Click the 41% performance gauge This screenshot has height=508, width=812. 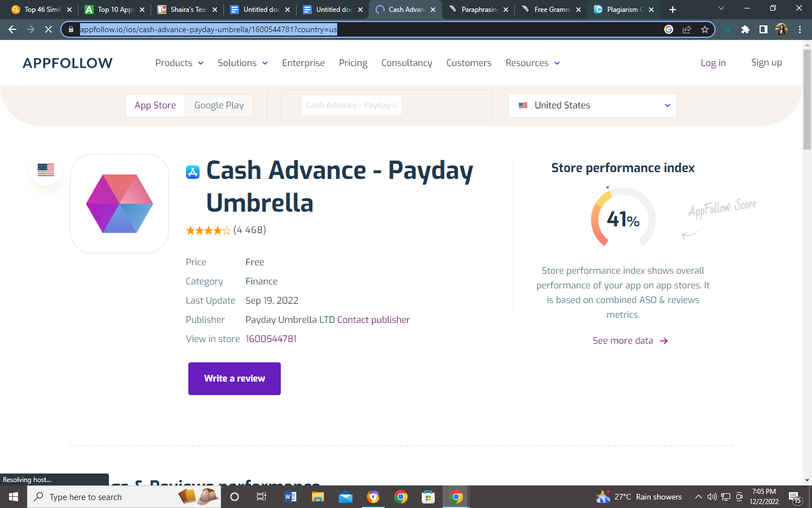click(x=623, y=218)
